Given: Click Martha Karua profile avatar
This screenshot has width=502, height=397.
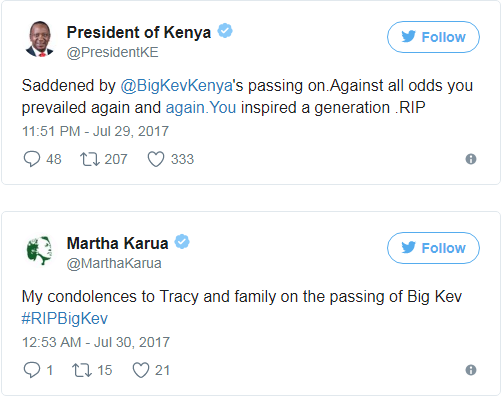Looking at the screenshot, I should click(40, 250).
